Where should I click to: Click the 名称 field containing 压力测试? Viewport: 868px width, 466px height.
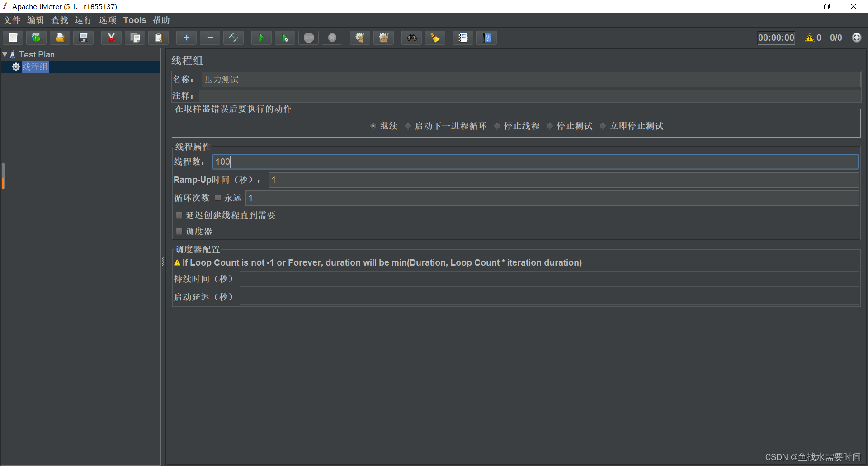pos(531,80)
